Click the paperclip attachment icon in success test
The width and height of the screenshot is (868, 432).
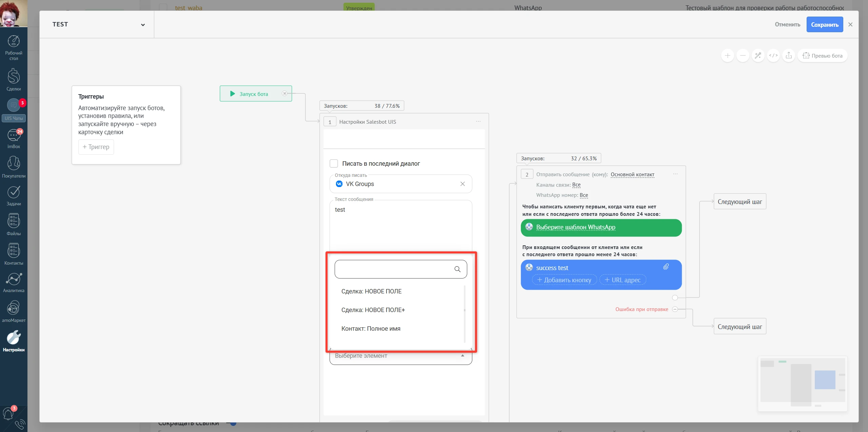tap(666, 267)
